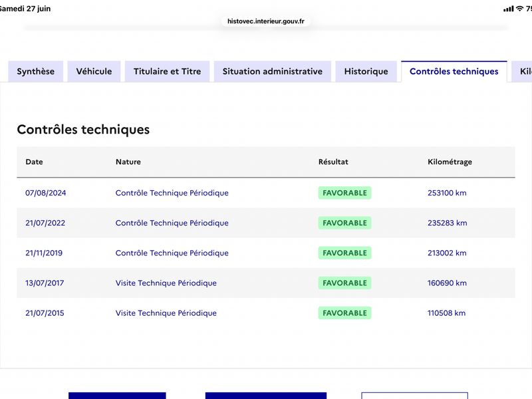Tap the Wi-Fi status icon
Viewport: 532px width, 399px height.
click(519, 9)
